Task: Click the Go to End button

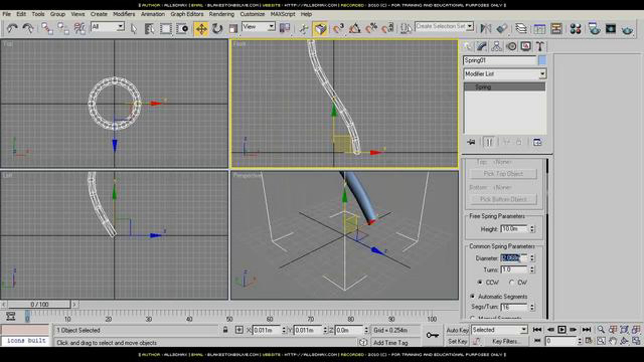Action: click(586, 330)
